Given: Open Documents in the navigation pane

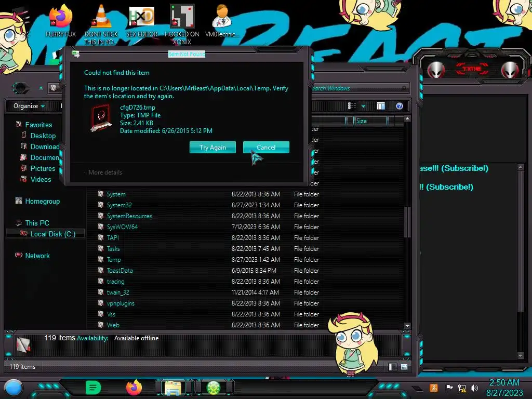Looking at the screenshot, I should pos(45,157).
